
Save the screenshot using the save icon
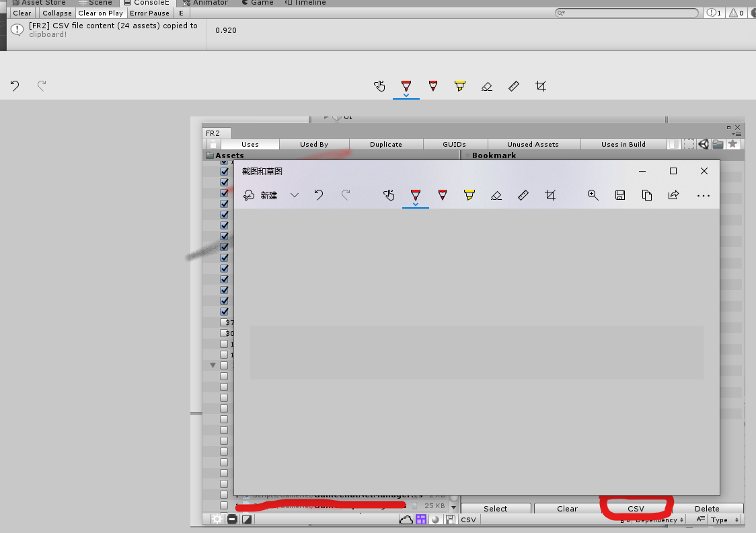[619, 194]
